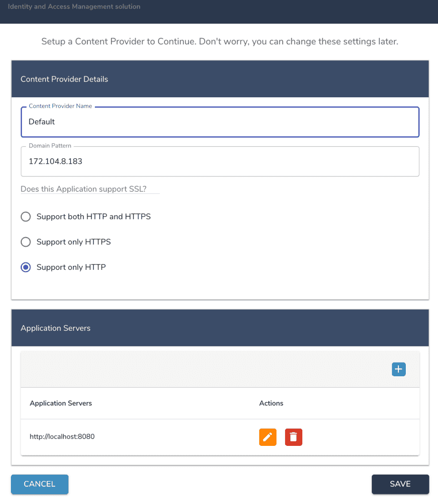The width and height of the screenshot is (438, 504).
Task: Add a new application server with plus icon
Action: (x=398, y=369)
